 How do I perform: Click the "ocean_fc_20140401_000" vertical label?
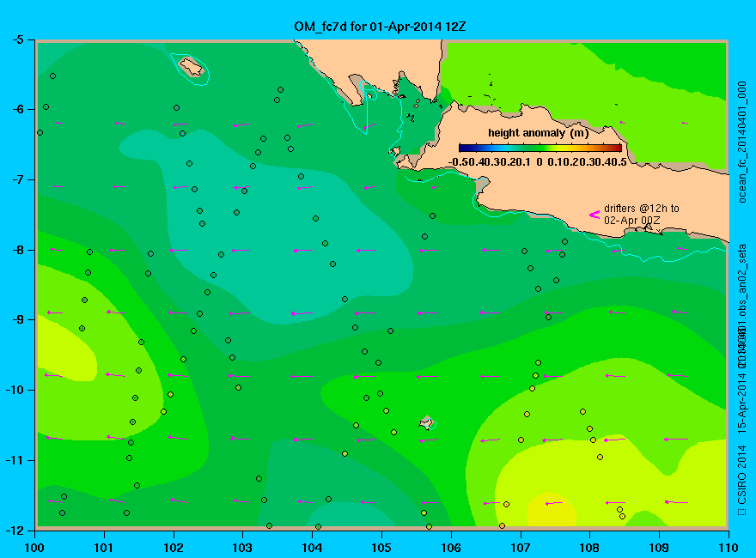[x=742, y=143]
